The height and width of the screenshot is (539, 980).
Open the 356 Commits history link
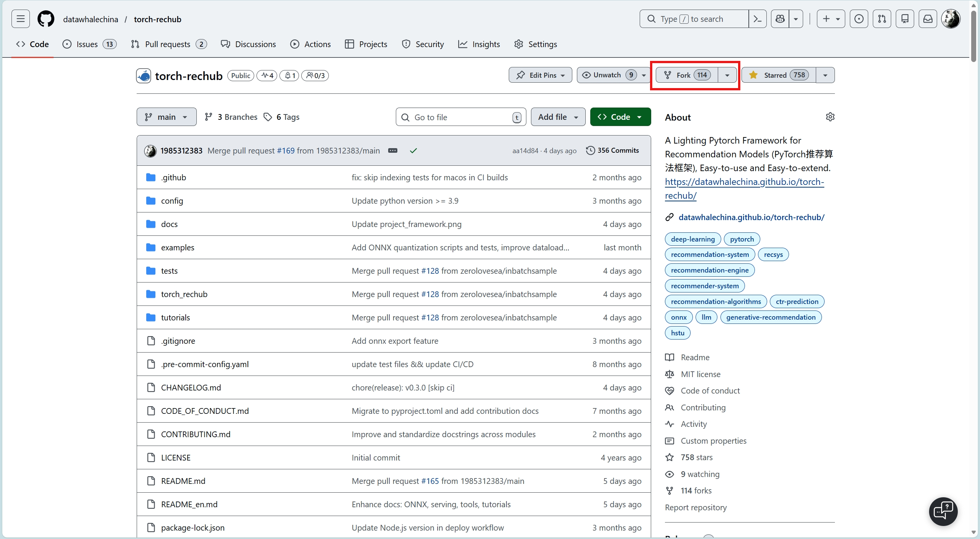pos(612,150)
